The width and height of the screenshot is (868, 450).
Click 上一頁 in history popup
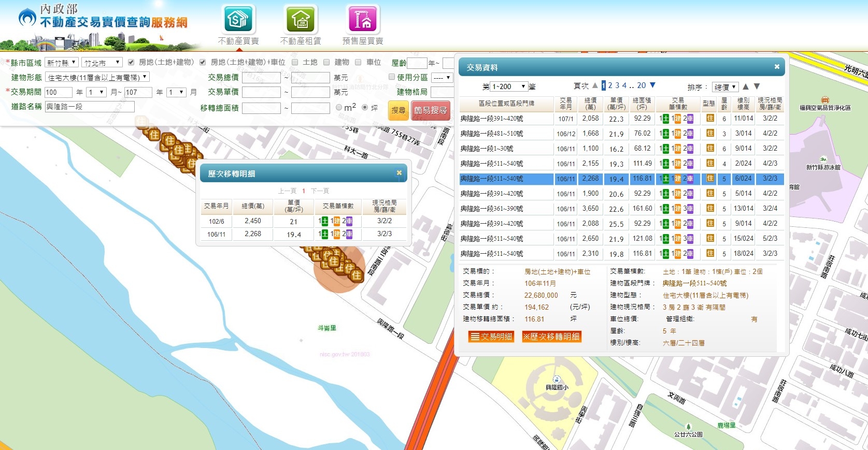[287, 191]
